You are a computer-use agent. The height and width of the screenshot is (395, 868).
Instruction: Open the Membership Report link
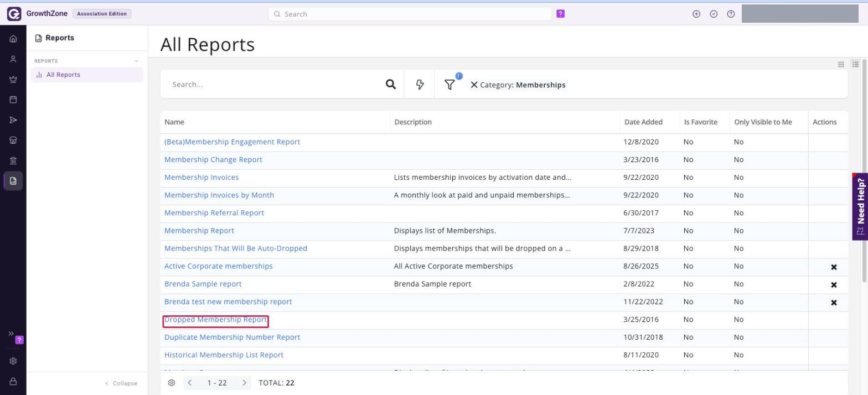pyautogui.click(x=199, y=231)
